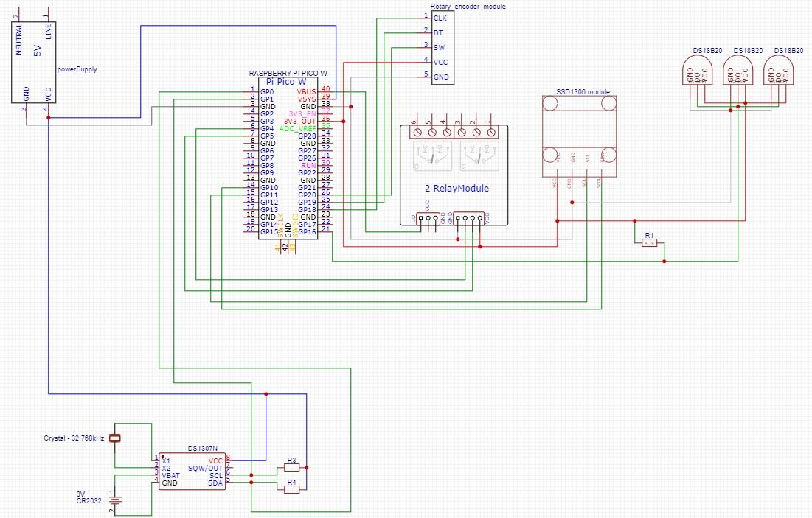Select the R3 pull-up resistor symbol
The width and height of the screenshot is (812, 518).
coord(291,468)
